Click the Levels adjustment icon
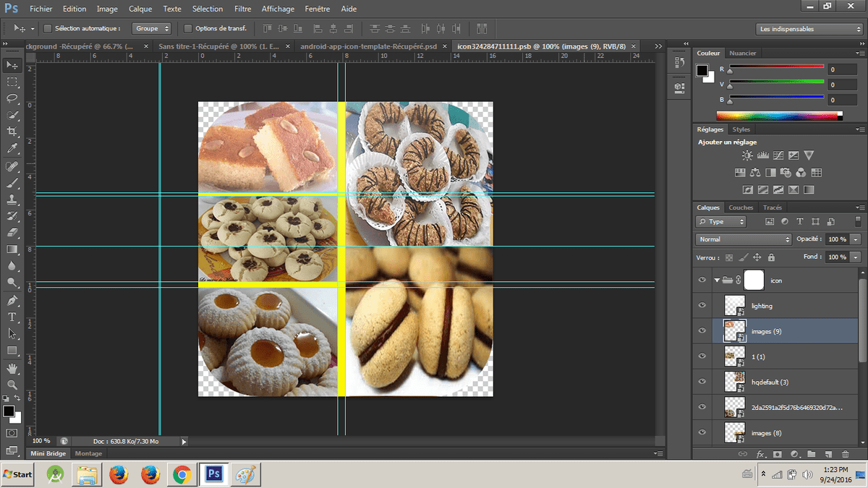The image size is (868, 488). click(762, 155)
